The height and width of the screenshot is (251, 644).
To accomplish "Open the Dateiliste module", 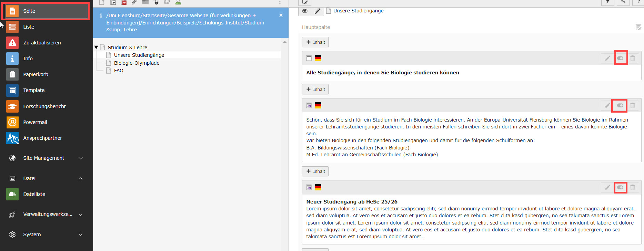I will tap(34, 194).
